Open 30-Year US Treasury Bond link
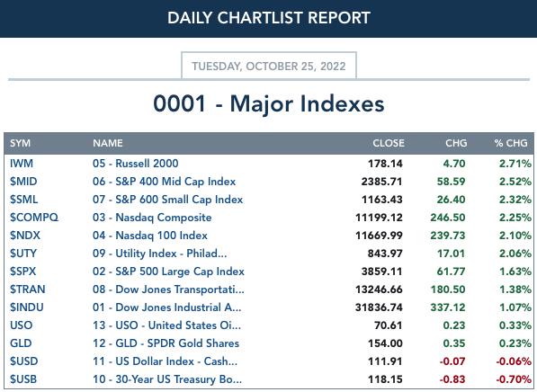 tap(167, 379)
